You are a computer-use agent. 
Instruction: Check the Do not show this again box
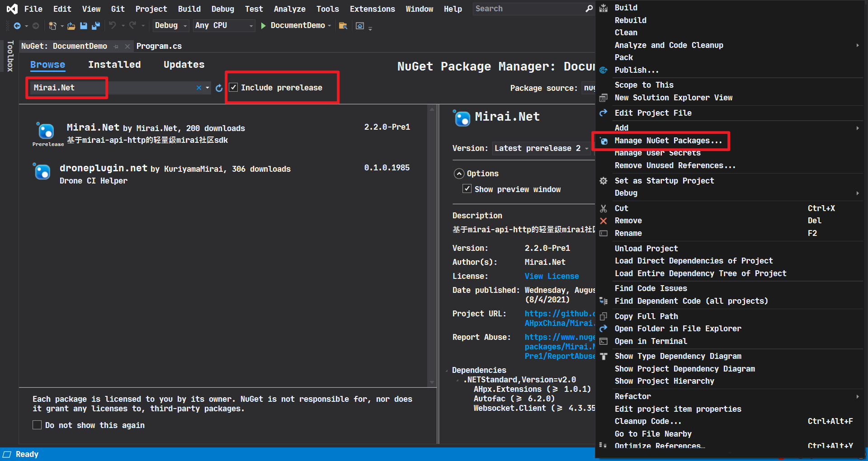pyautogui.click(x=37, y=425)
